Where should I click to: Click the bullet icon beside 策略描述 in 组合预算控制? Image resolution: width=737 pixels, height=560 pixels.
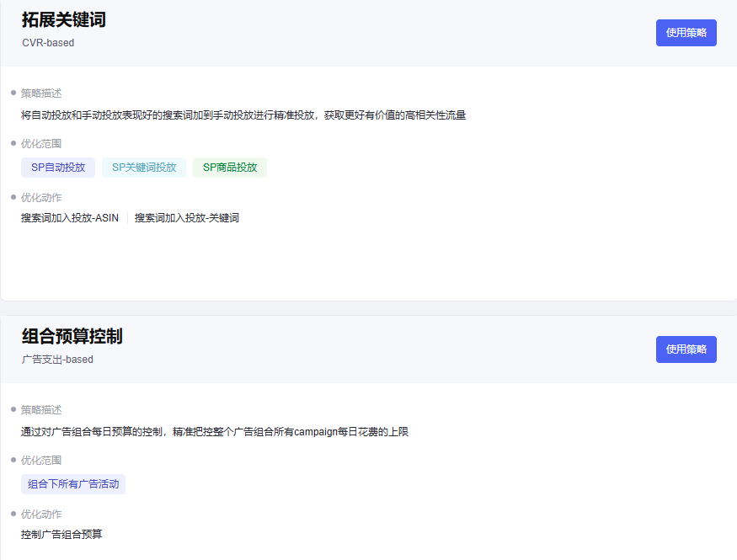(x=11, y=409)
